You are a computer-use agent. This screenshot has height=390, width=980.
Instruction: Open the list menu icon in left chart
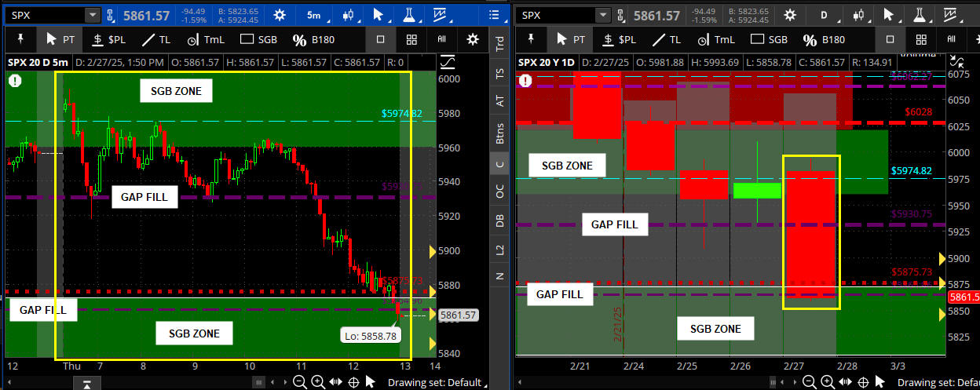(x=494, y=15)
